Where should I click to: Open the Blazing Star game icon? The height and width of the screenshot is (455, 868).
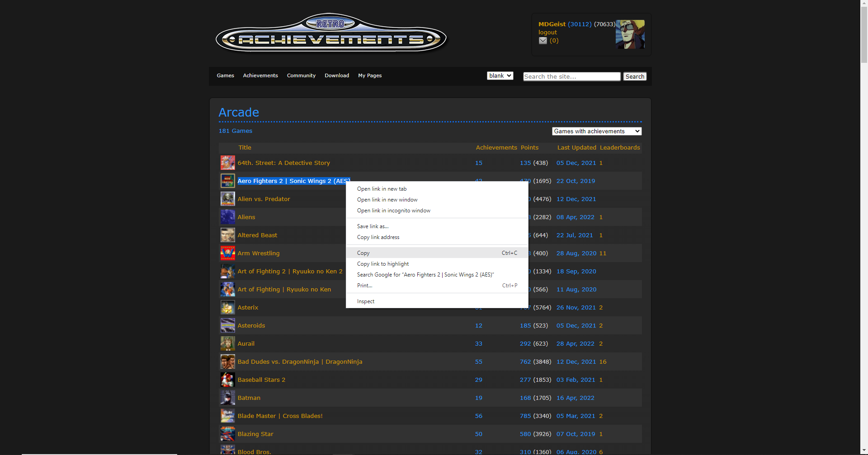coord(227,434)
